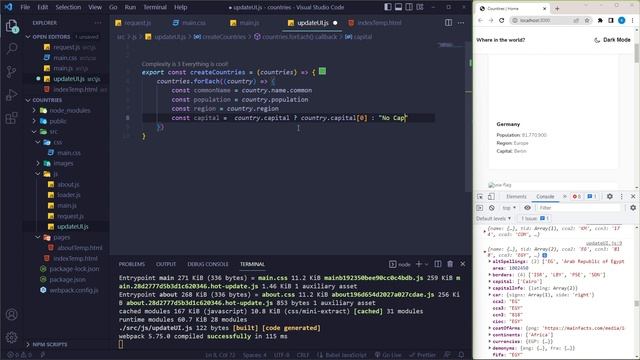This screenshot has width=640, height=360.
Task: Open the Search view in activity bar
Action: 12,49
